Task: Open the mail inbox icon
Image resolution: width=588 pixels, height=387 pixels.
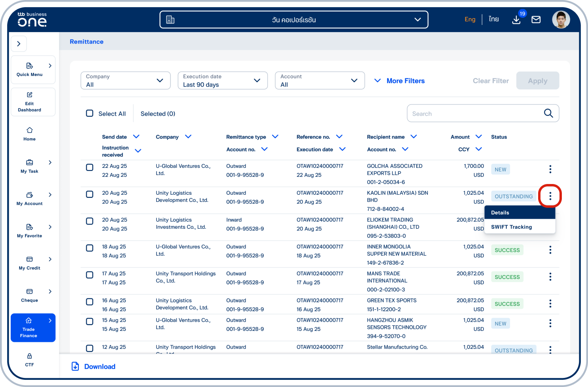Action: (x=536, y=19)
